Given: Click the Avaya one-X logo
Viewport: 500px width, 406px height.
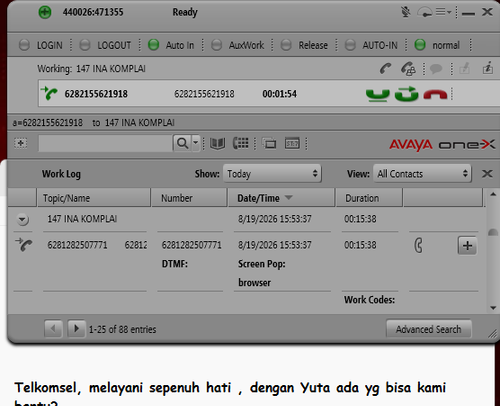Looking at the screenshot, I should pos(442,145).
